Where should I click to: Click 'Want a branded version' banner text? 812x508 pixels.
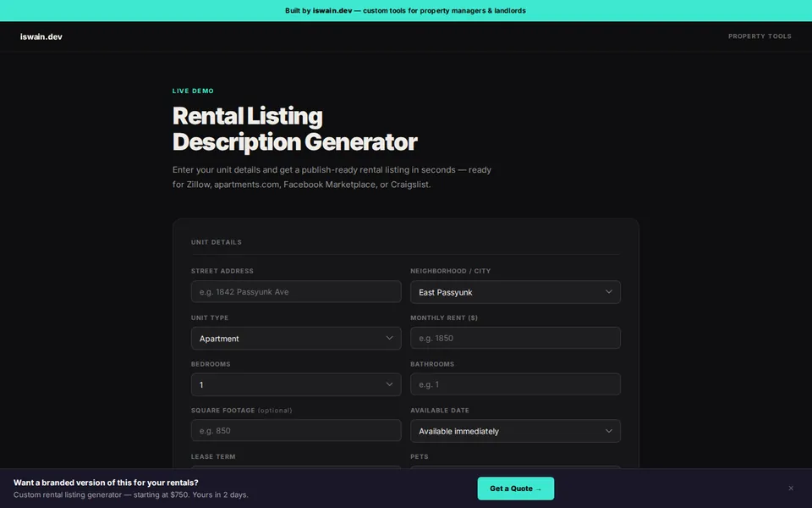pyautogui.click(x=106, y=483)
